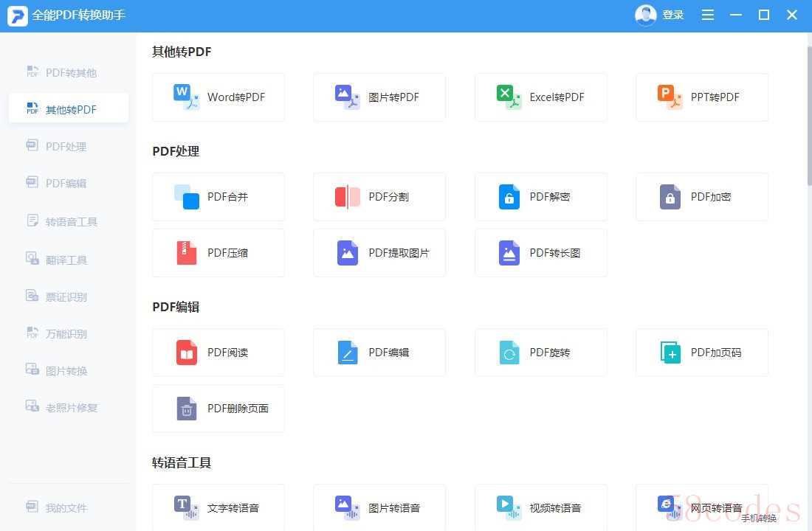Go to PDF处理 in sidebar
Viewport: 812px width, 531px height.
[x=69, y=147]
